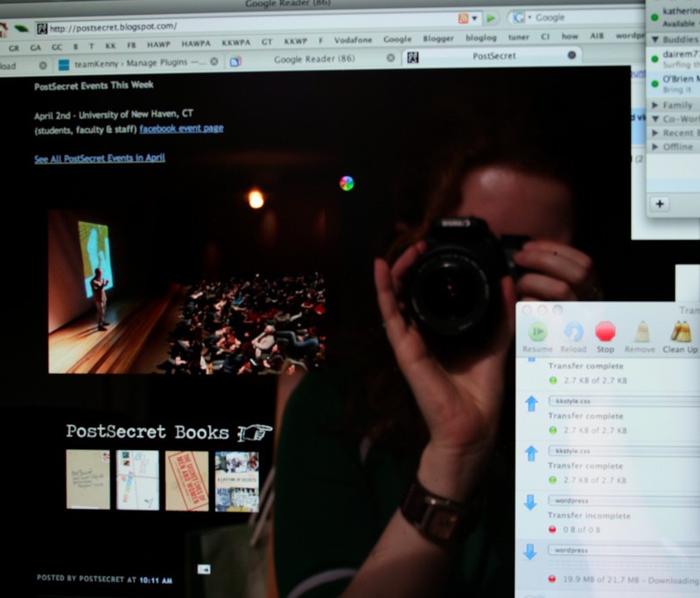Expand the Recent Buddies group

654,133
